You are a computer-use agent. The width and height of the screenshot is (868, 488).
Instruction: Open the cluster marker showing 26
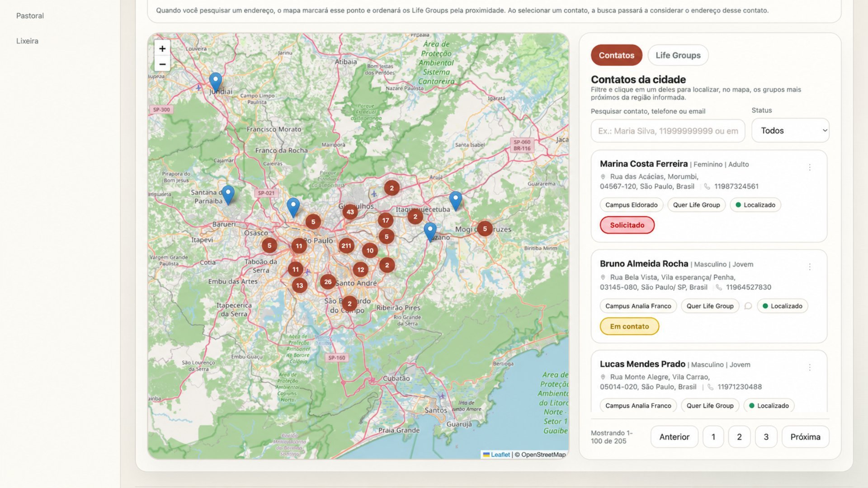tap(328, 282)
